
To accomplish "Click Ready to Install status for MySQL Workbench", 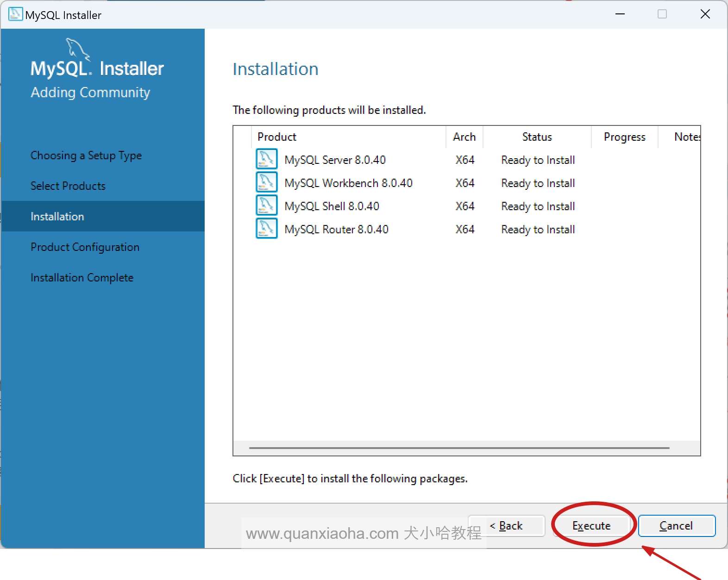I will click(538, 183).
